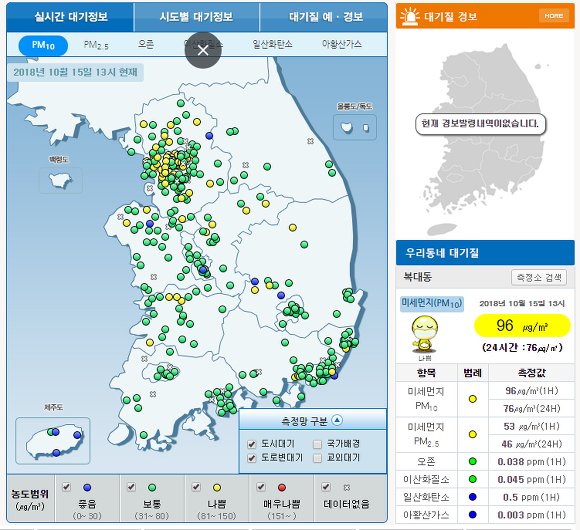The image size is (580, 530).
Task: Open the 실시간 대기정보 tab
Action: 70,17
